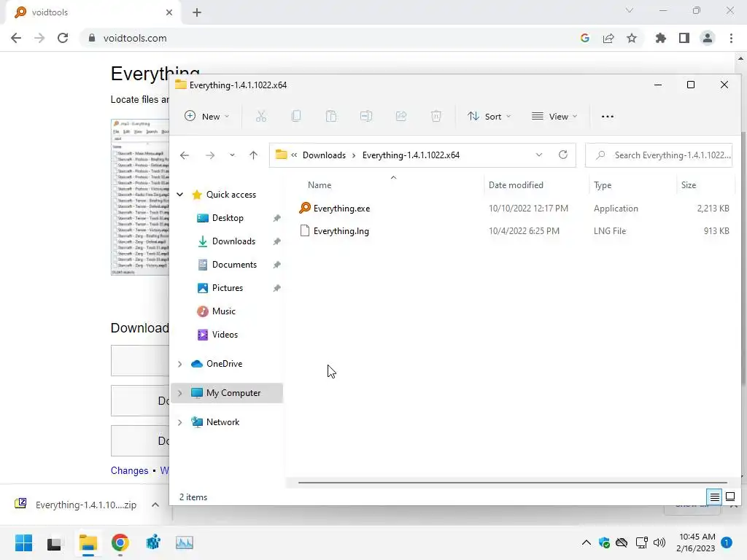The image size is (747, 560).
Task: Expand the OneDrive tree node
Action: coord(180,364)
